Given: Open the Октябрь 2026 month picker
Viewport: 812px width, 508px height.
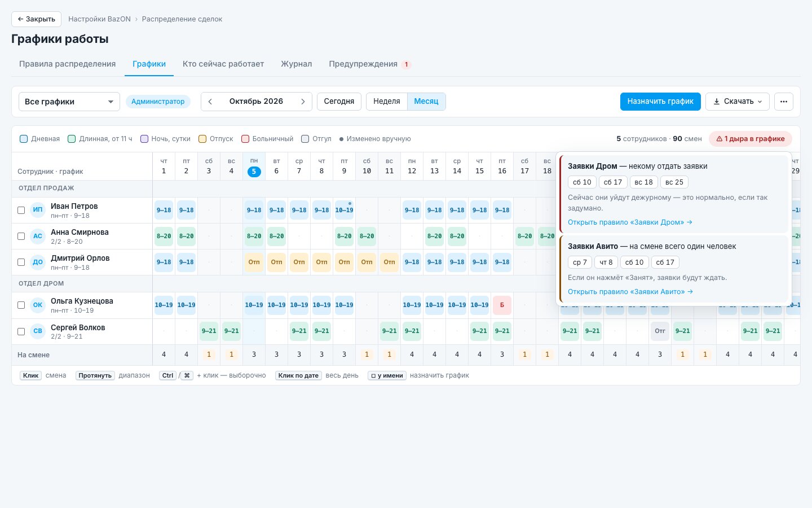Looking at the screenshot, I should (256, 102).
